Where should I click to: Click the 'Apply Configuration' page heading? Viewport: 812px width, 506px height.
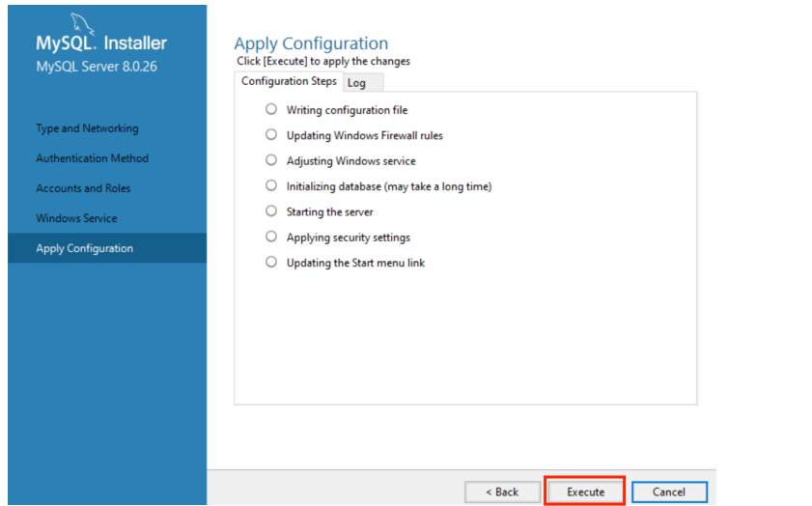click(x=311, y=43)
